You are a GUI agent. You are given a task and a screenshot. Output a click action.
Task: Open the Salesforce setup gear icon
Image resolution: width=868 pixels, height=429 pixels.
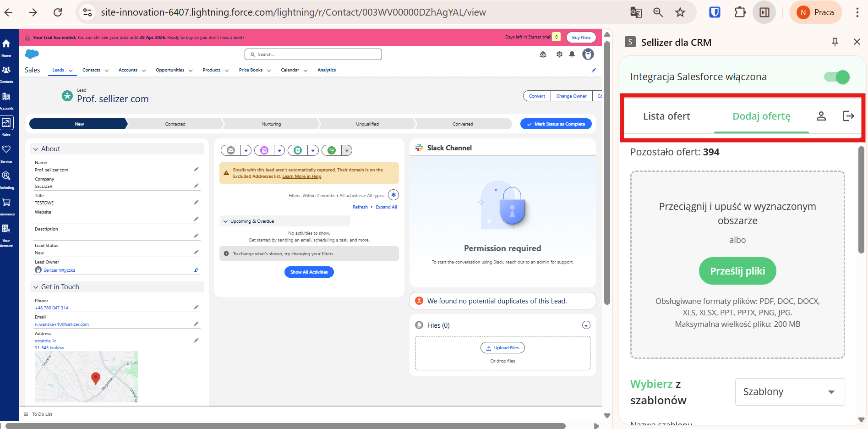[x=559, y=55]
